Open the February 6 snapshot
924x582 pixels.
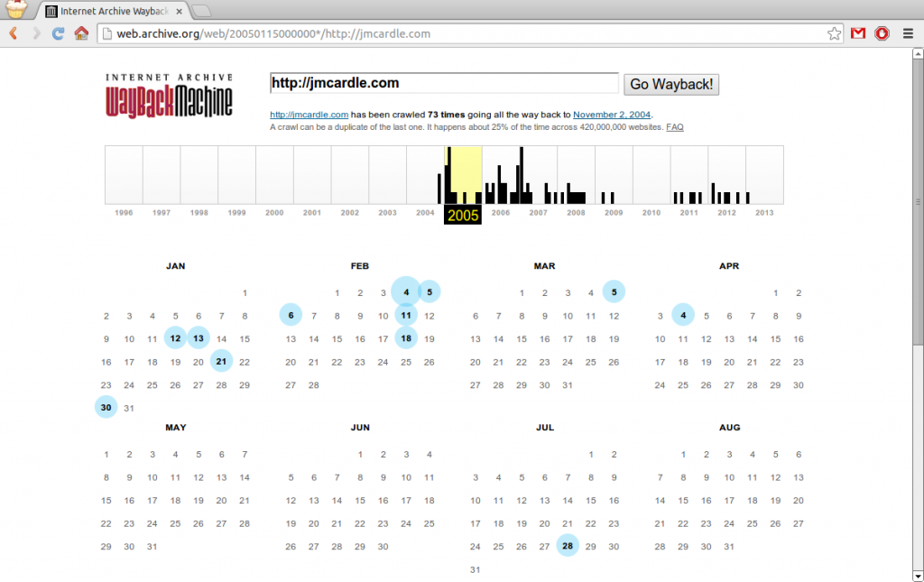click(x=291, y=315)
